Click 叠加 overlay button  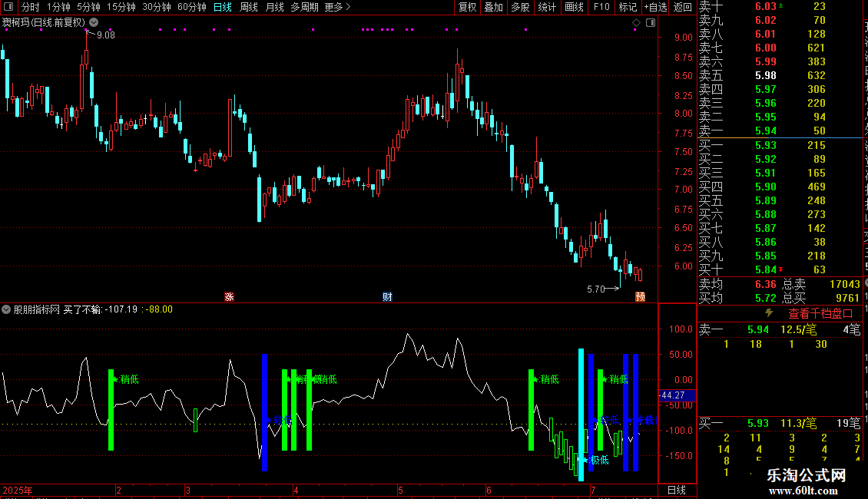tap(494, 7)
